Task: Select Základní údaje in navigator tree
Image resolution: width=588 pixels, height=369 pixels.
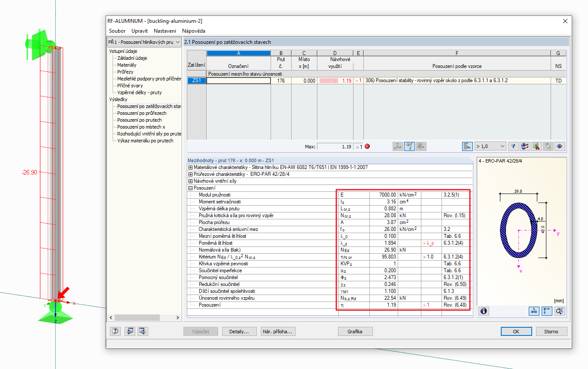Action: [x=132, y=58]
